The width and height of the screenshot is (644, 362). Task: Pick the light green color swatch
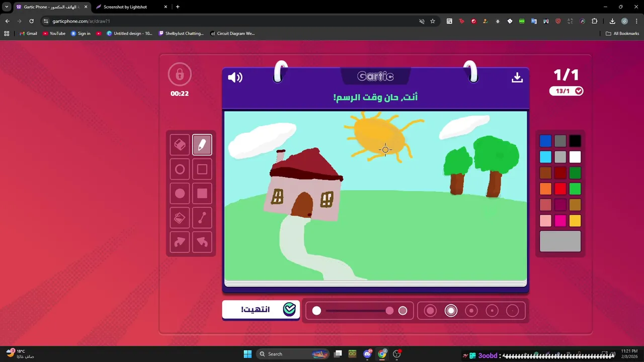[575, 189]
